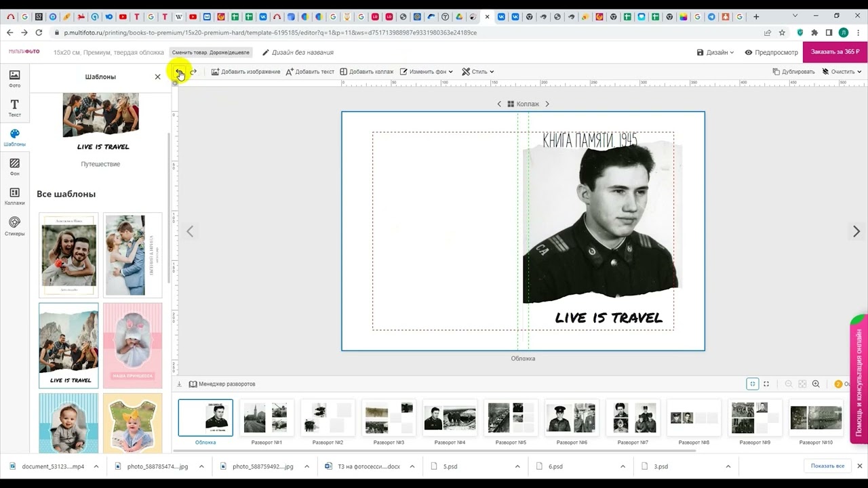Go to next spread with right canvas arrow

(856, 231)
